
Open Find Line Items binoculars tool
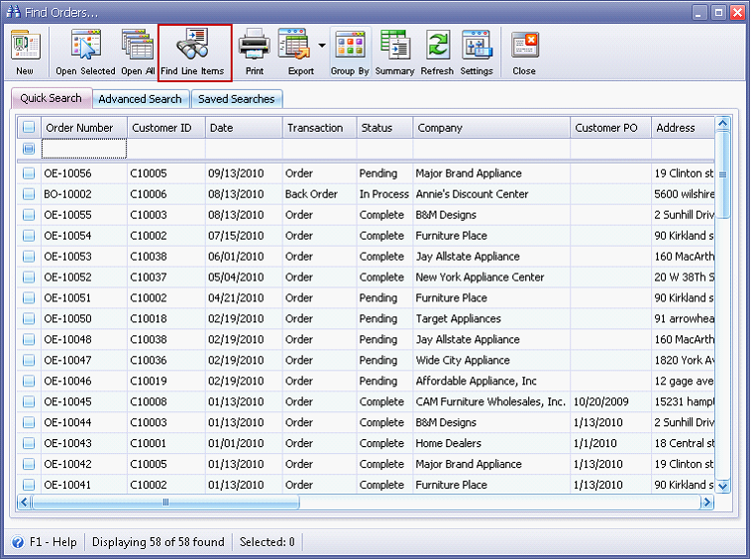pyautogui.click(x=192, y=52)
